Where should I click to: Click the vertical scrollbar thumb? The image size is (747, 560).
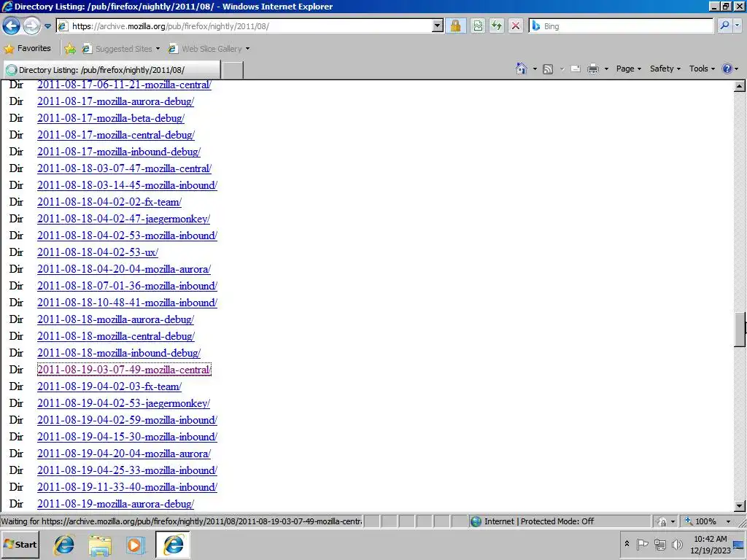pyautogui.click(x=740, y=330)
